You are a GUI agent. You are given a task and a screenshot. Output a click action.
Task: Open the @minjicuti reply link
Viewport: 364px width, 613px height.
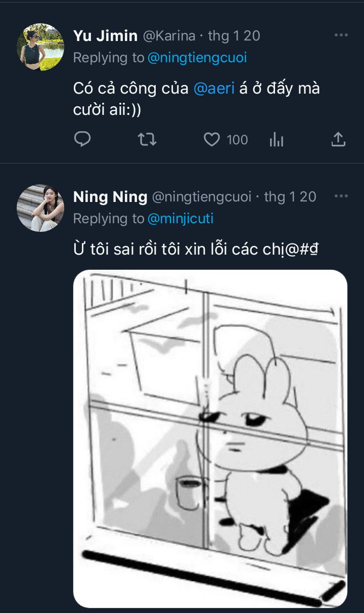coord(180,219)
